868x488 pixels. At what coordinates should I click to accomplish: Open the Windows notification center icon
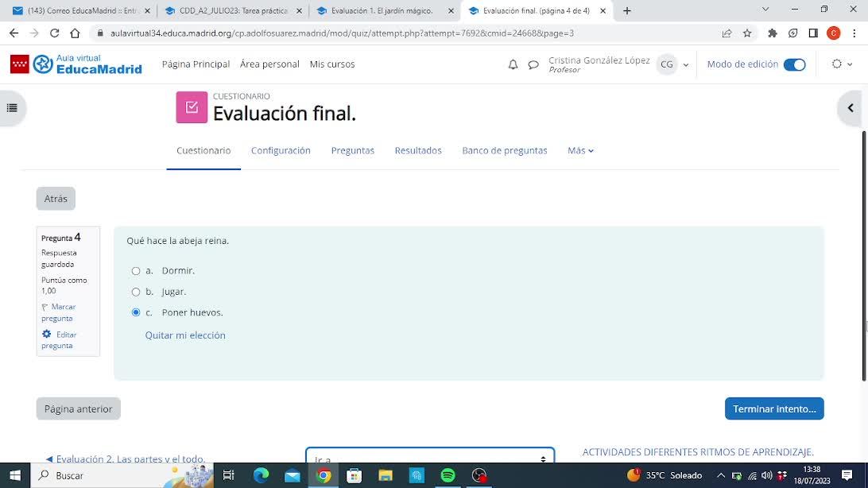[x=847, y=475]
